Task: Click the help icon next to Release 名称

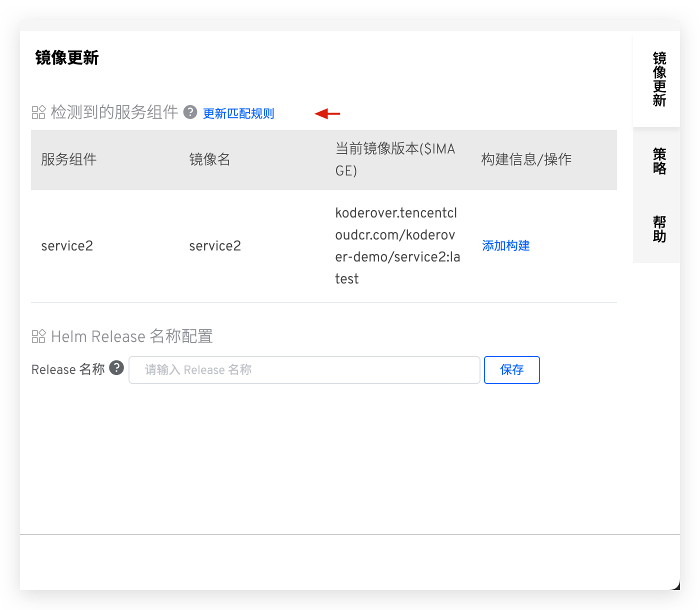Action: pos(116,368)
